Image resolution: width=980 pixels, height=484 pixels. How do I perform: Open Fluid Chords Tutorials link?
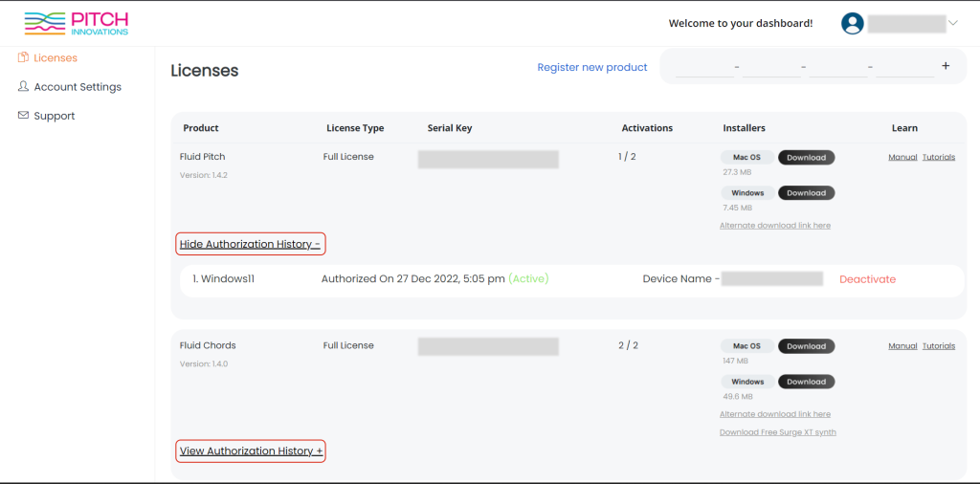click(x=939, y=346)
